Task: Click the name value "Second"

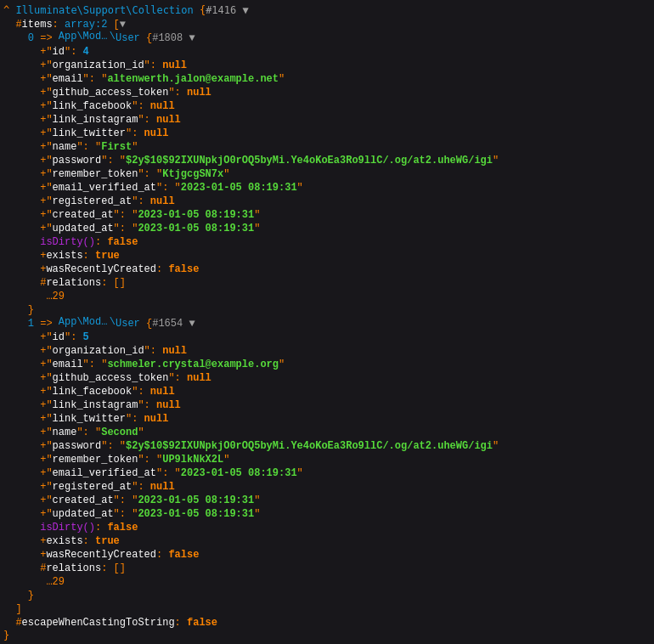Action: pos(119,432)
